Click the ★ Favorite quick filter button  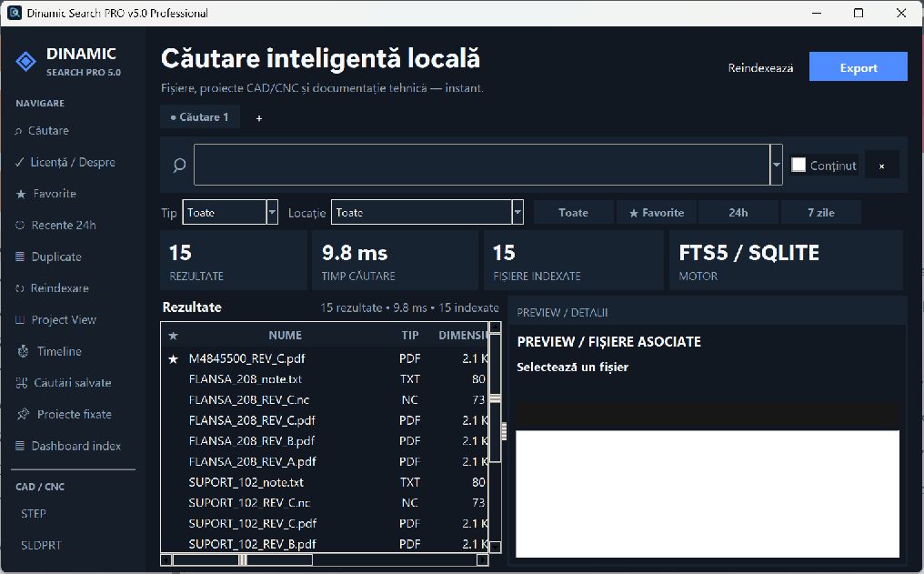(657, 213)
